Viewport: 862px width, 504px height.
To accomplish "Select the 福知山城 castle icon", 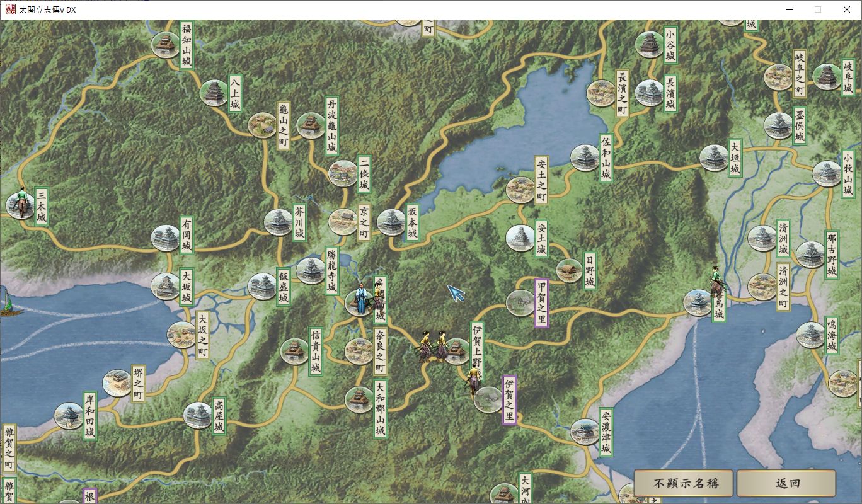I will (166, 45).
